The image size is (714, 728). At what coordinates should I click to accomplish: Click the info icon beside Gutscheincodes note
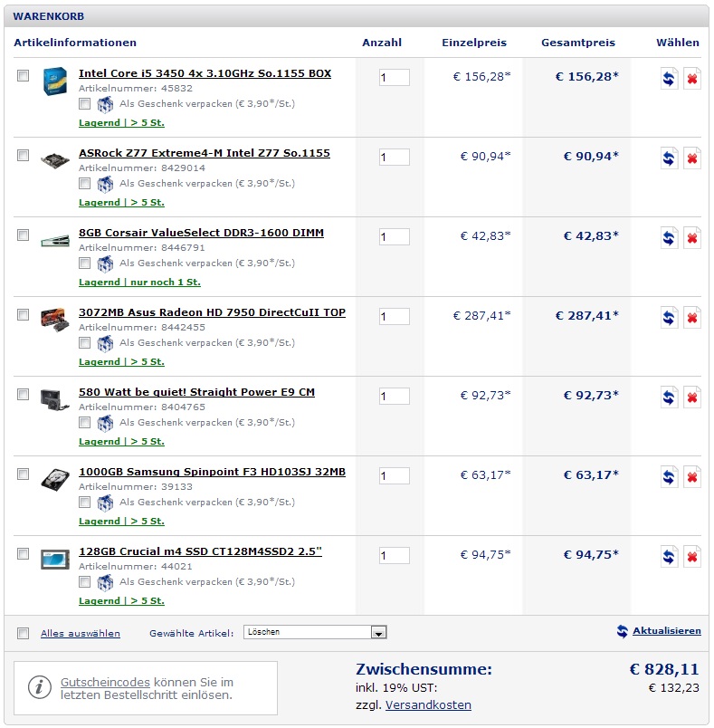click(x=40, y=687)
